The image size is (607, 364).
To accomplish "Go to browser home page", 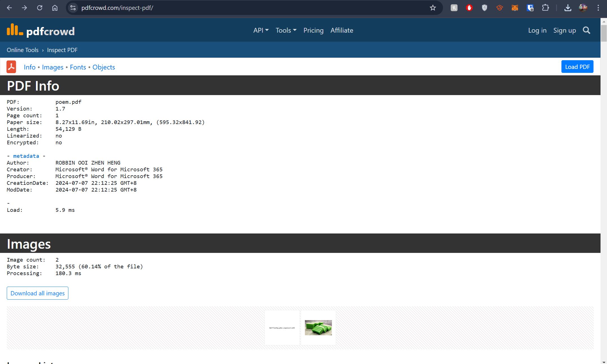I will [55, 8].
